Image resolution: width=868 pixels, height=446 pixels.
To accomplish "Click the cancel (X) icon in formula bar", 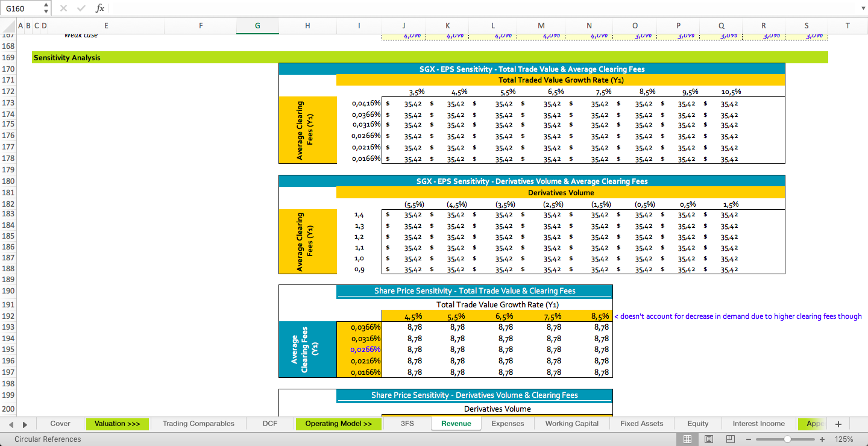I will pyautogui.click(x=64, y=8).
